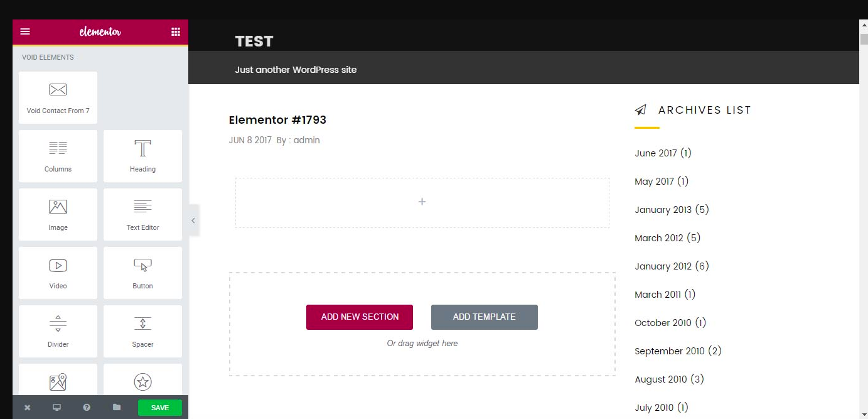Viewport: 868px width, 419px height.
Task: Click the Archives List paper plane icon
Action: click(640, 110)
